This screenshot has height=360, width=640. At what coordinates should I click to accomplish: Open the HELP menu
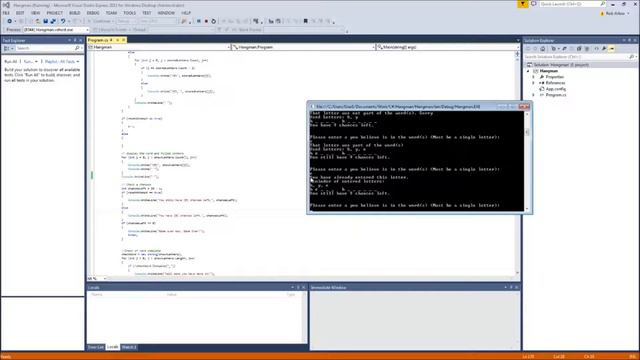[186, 13]
